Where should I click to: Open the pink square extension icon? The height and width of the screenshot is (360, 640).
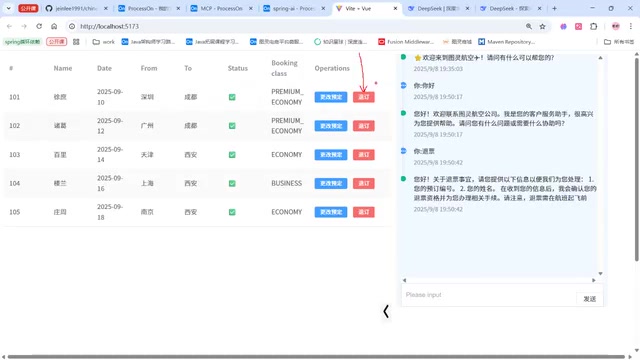(578, 26)
